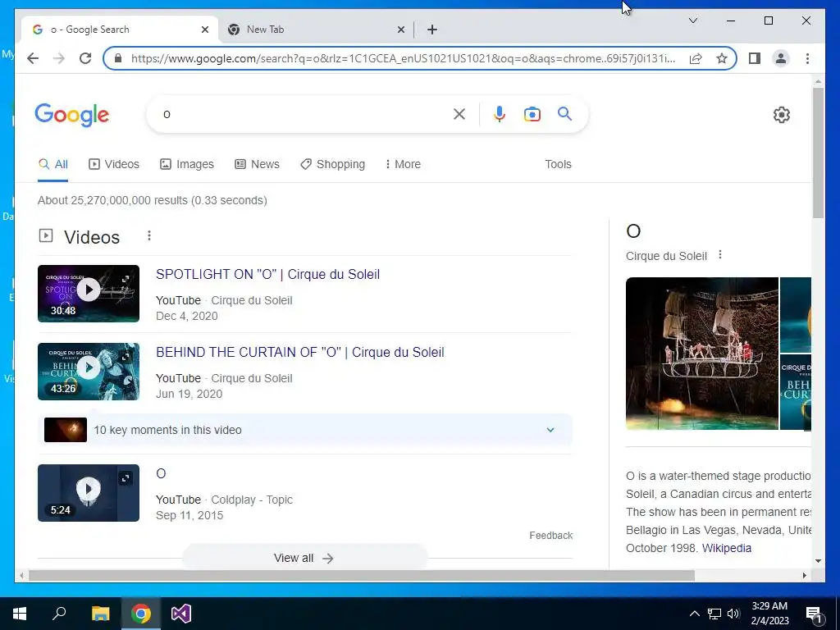Clear the search box with X icon
This screenshot has width=840, height=630.
pos(459,114)
